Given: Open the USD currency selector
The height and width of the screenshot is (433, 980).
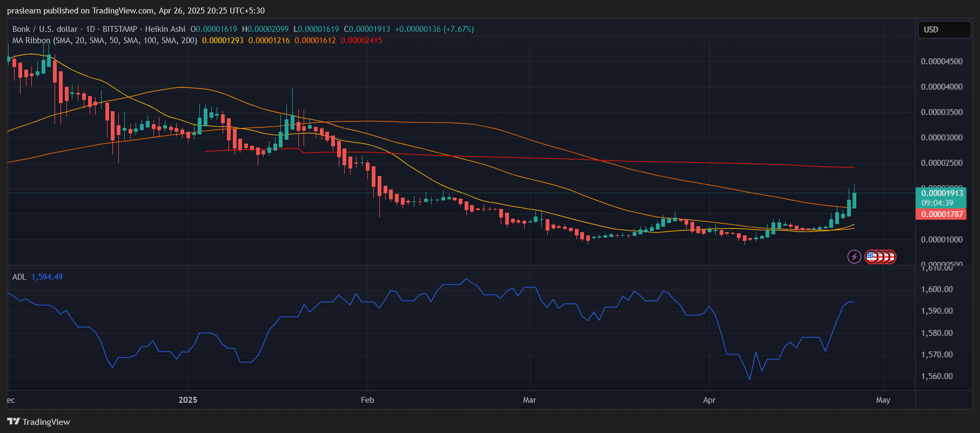Looking at the screenshot, I should coord(943,30).
